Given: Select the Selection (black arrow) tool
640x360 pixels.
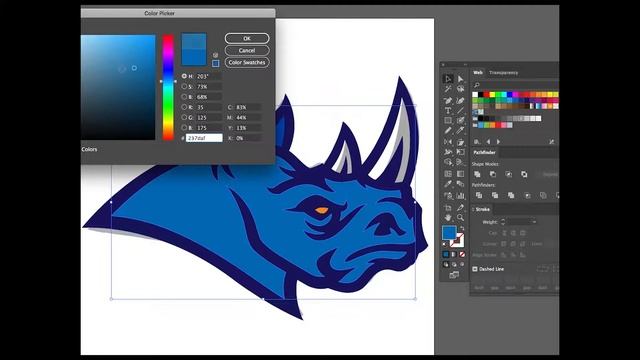Looking at the screenshot, I should pyautogui.click(x=448, y=79).
